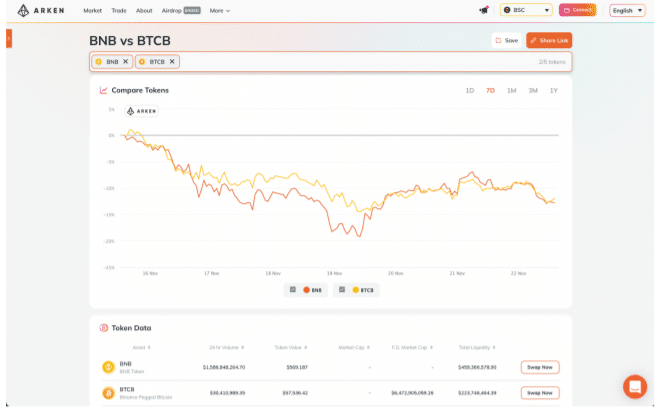Screen dimensions: 658x412
Task: Open the BSC network selector dropdown
Action: point(526,10)
